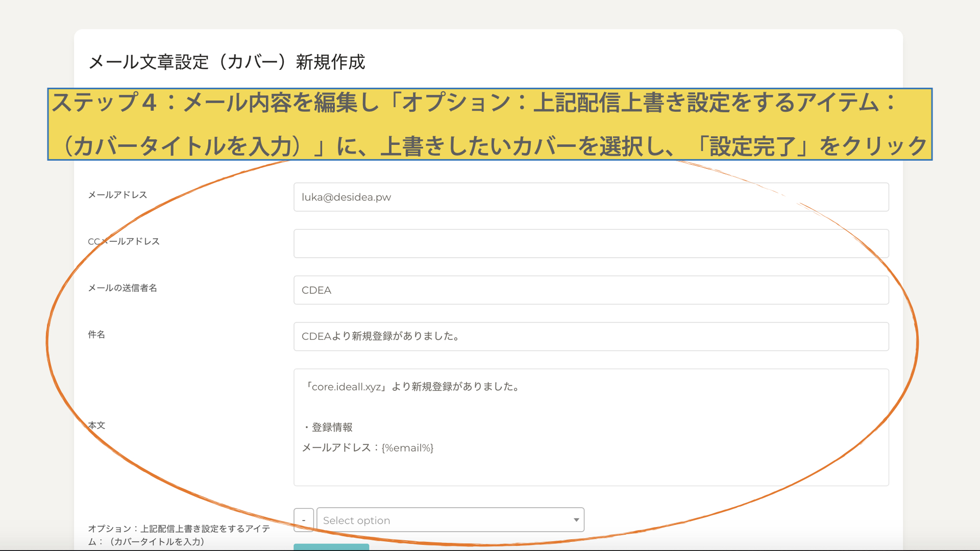Image resolution: width=980 pixels, height=551 pixels.
Task: Click the Select option dropdown arrow
Action: click(x=576, y=520)
